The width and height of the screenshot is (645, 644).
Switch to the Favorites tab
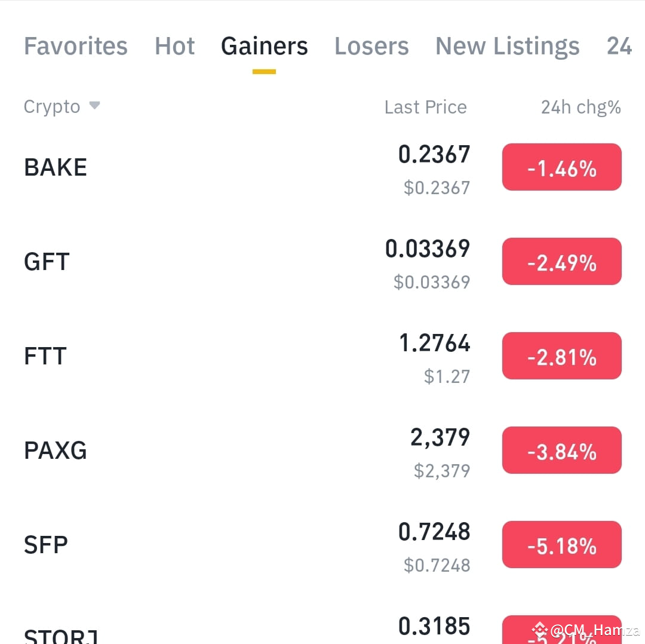click(76, 45)
